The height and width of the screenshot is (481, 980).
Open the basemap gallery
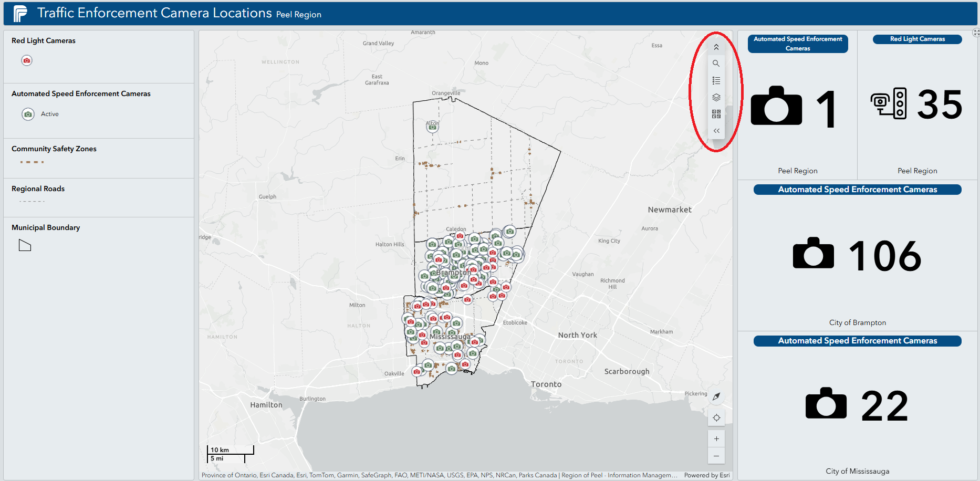(716, 113)
